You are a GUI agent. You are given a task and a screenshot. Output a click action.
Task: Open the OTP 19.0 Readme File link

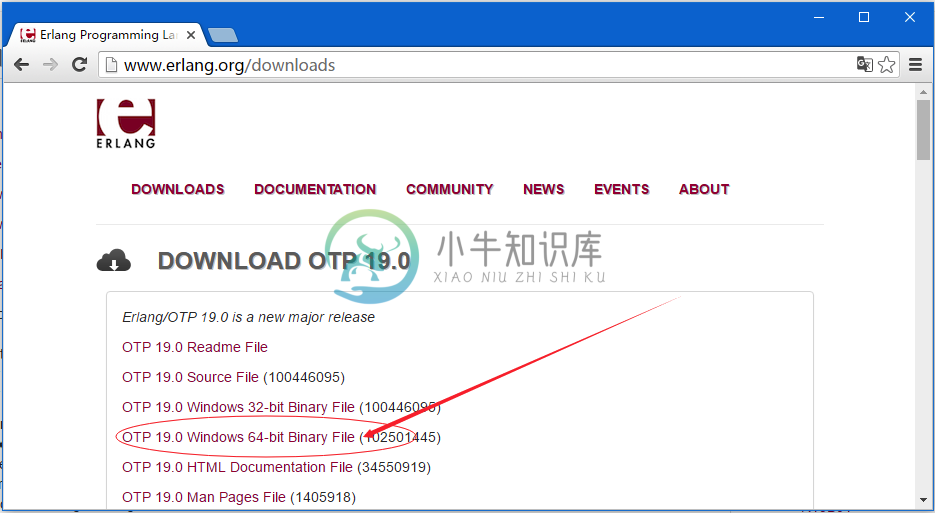[195, 347]
